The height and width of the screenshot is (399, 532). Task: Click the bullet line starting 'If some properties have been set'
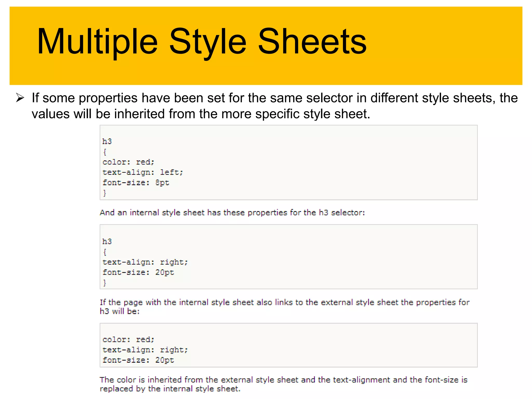click(x=275, y=98)
